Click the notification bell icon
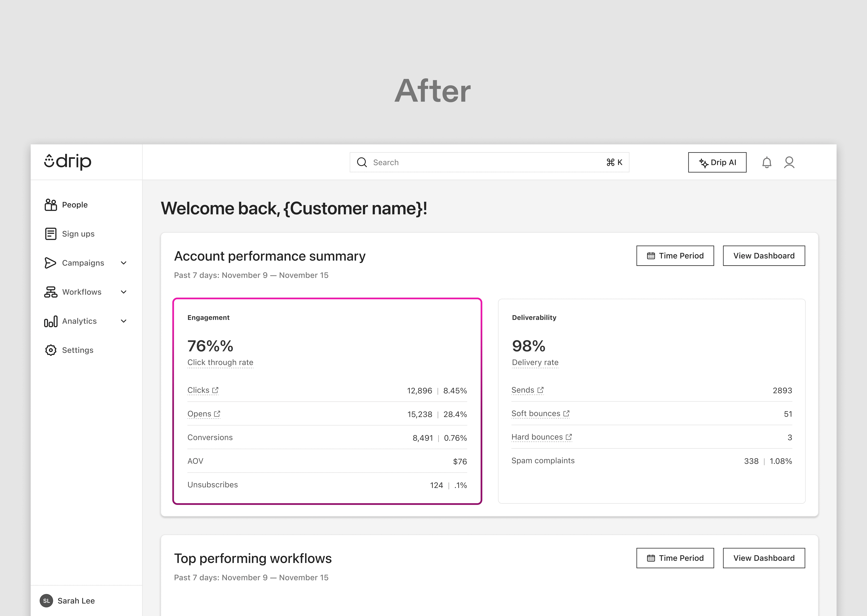This screenshot has height=616, width=867. (x=766, y=162)
